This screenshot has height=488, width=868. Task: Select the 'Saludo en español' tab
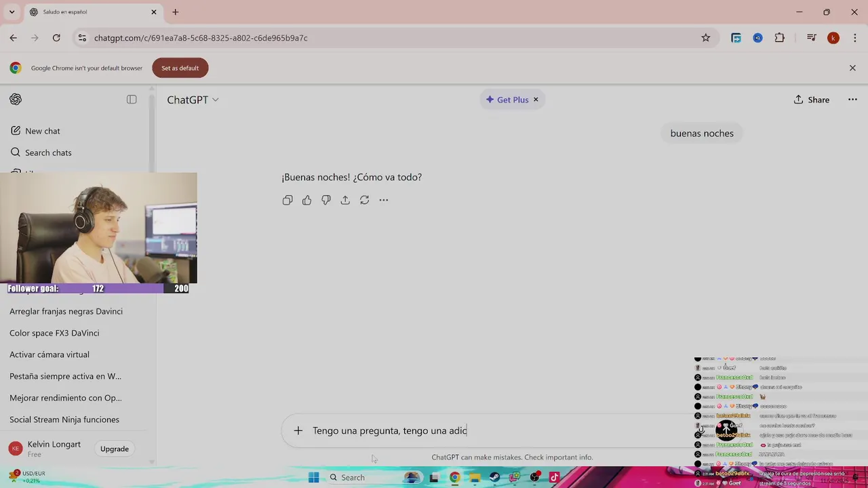[92, 12]
